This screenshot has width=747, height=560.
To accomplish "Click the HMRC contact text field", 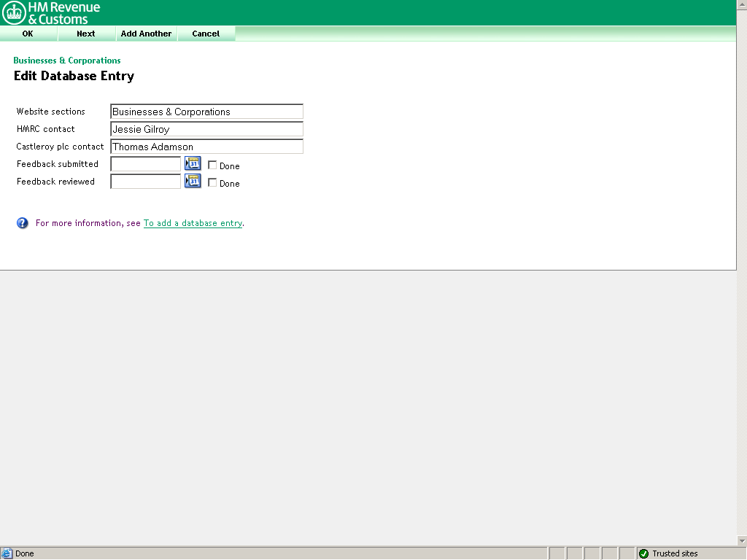I will (x=206, y=129).
